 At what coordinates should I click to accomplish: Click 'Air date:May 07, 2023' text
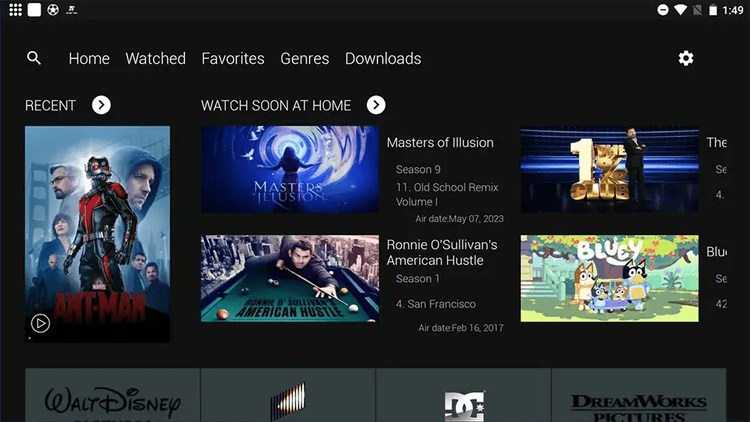pos(459,219)
